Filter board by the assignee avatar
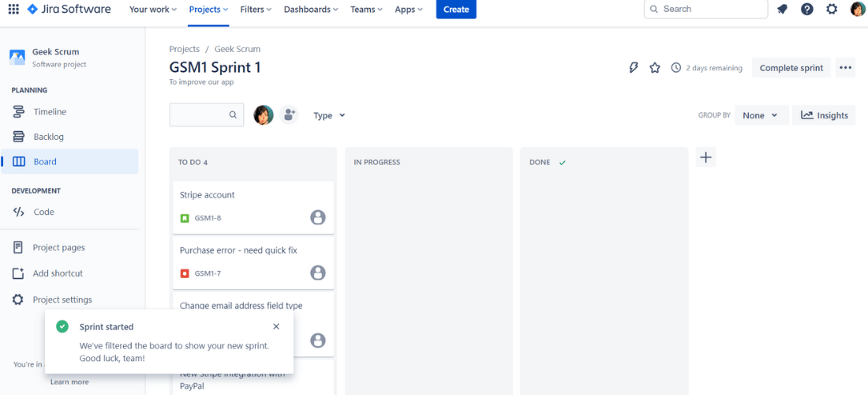This screenshot has width=868, height=395. 264,115
